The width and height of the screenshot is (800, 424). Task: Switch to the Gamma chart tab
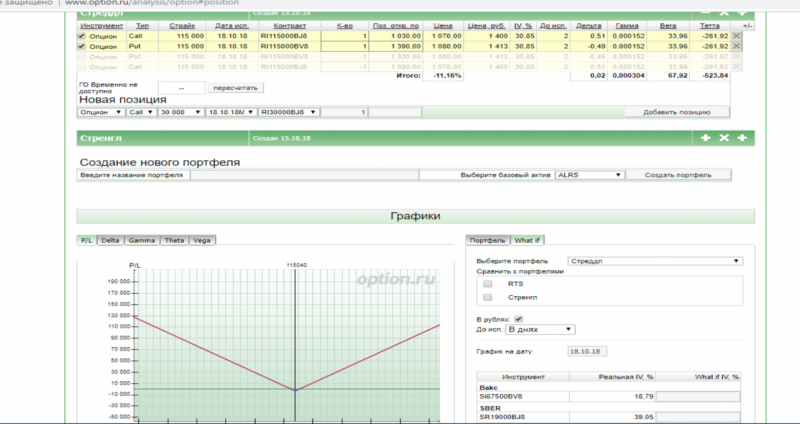pyautogui.click(x=142, y=240)
